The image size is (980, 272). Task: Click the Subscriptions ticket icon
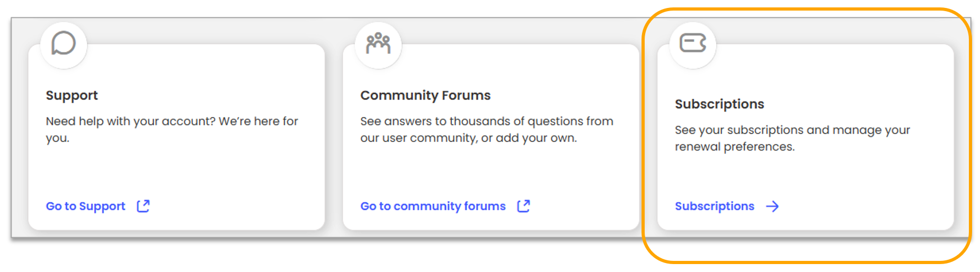[x=693, y=43]
